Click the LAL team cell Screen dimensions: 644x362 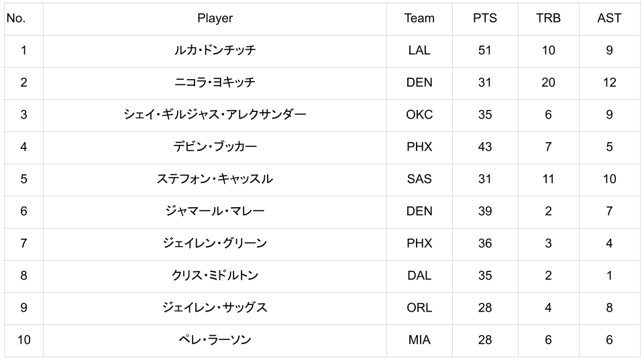419,50
